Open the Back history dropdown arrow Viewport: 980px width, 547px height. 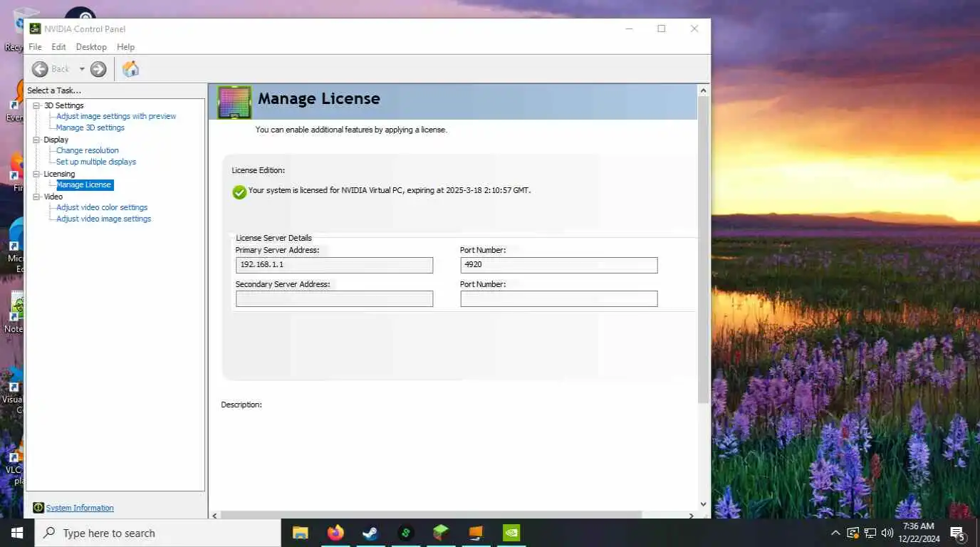(82, 69)
